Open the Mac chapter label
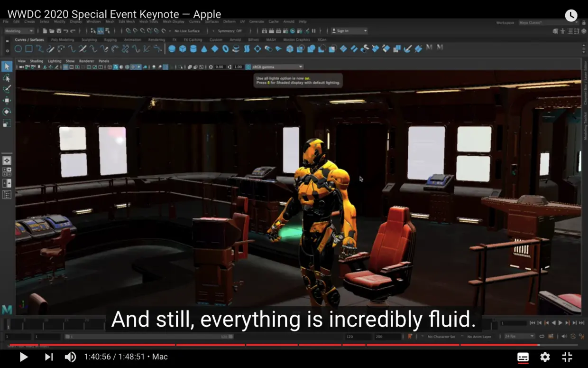The image size is (588, 368). point(160,357)
